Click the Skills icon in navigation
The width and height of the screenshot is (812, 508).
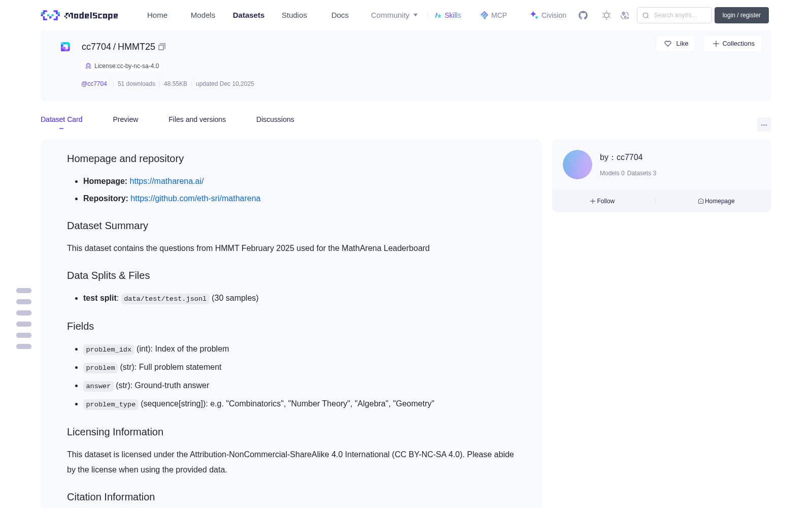(x=438, y=15)
